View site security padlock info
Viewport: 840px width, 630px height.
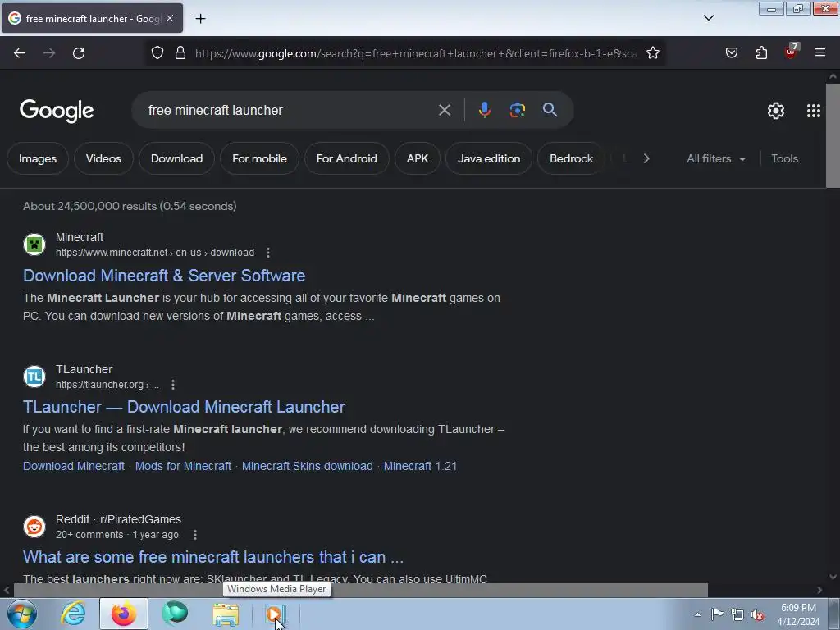tap(180, 53)
